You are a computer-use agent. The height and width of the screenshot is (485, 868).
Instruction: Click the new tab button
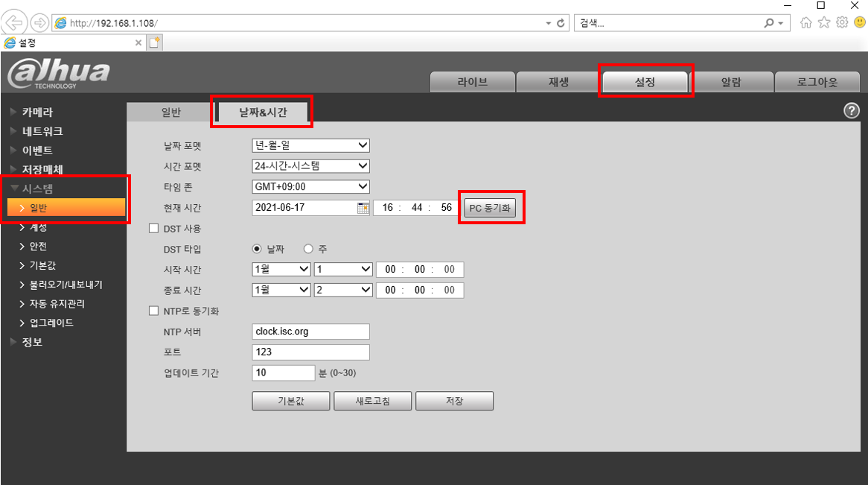154,42
